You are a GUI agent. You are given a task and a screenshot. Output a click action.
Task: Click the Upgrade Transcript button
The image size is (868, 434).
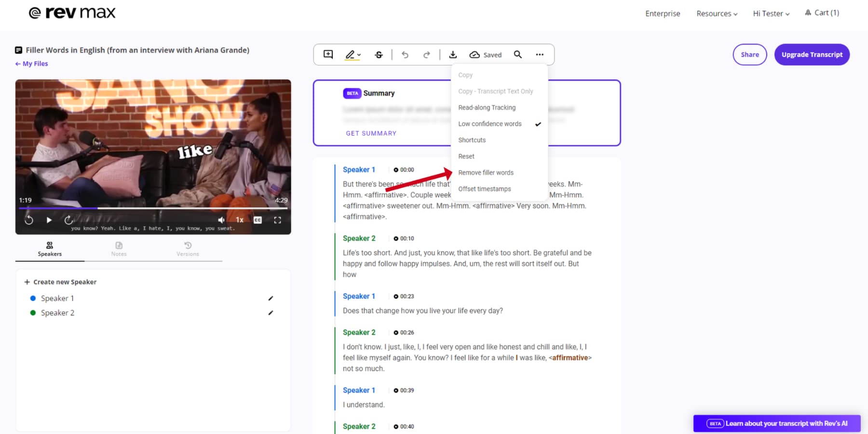[x=812, y=54]
